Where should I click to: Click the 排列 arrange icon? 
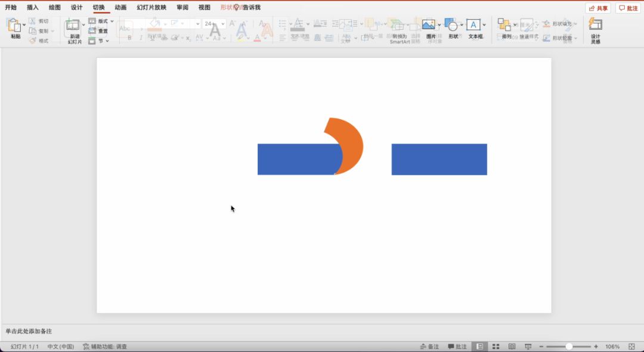[504, 25]
